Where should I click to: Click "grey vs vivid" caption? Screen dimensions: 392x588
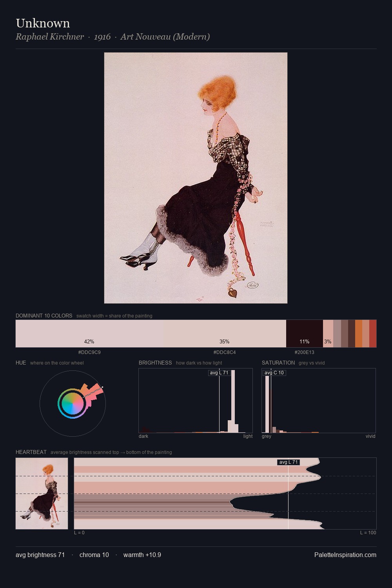point(312,363)
